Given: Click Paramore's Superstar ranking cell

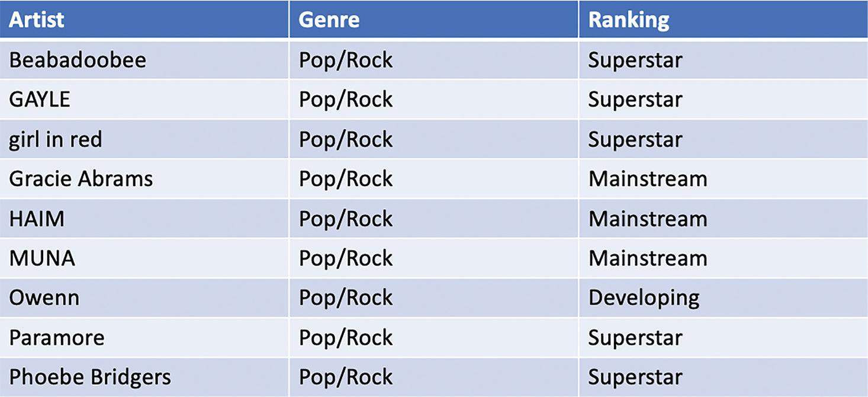Looking at the screenshot, I should pyautogui.click(x=635, y=337).
